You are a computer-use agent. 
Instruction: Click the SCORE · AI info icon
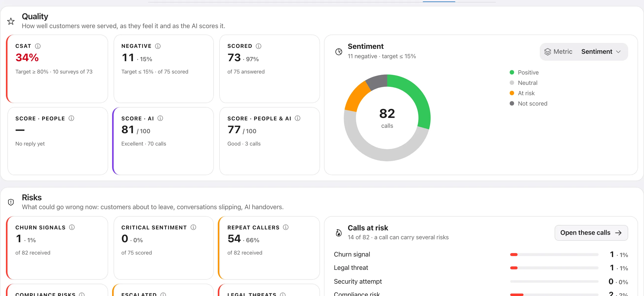(x=160, y=118)
